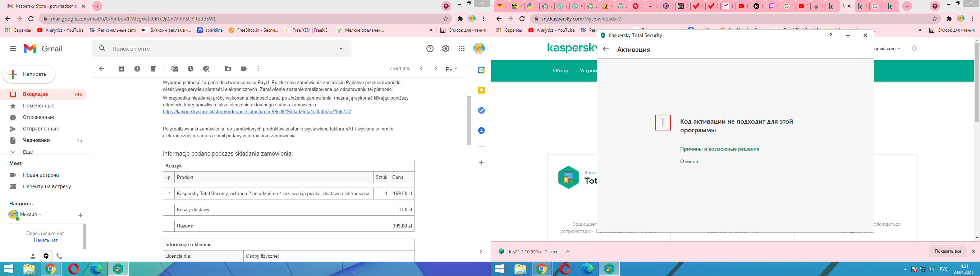
Task: Click Отмена in the activation dialog
Action: coord(689,162)
